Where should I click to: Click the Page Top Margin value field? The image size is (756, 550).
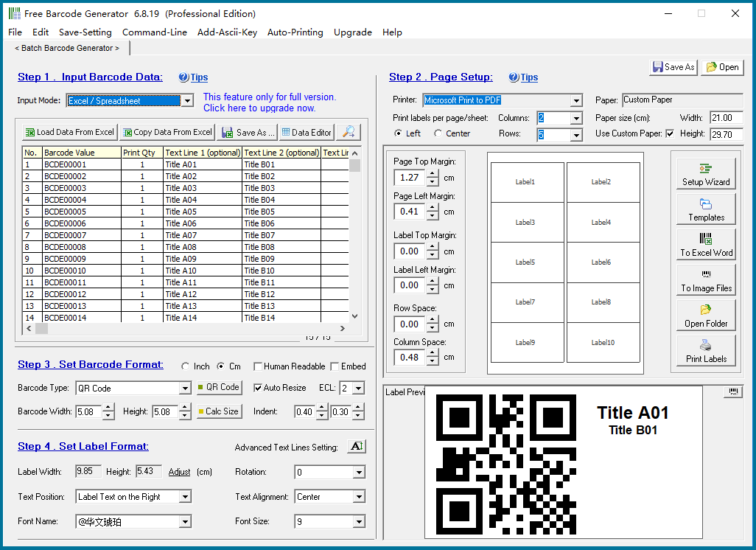pos(410,178)
